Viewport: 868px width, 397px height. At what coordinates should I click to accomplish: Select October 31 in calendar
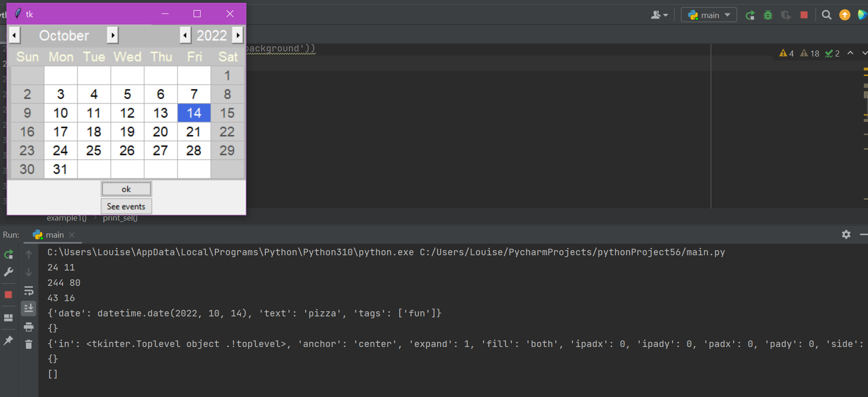coord(61,169)
